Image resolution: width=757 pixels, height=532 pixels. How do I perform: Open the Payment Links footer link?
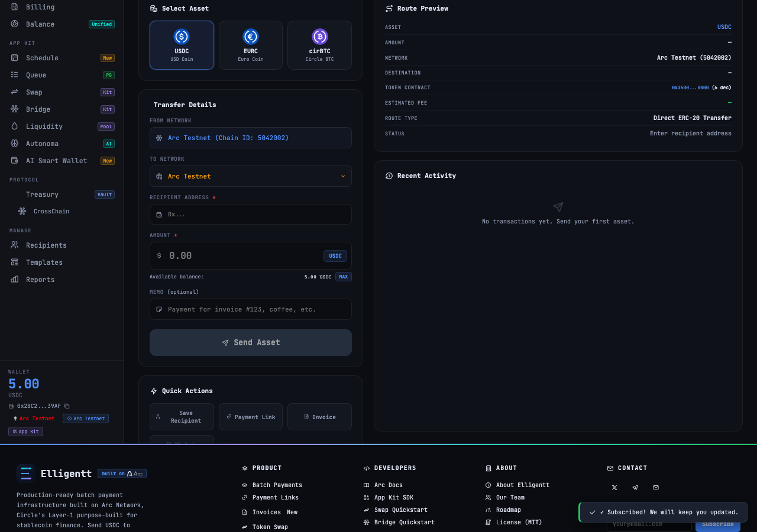(x=276, y=498)
